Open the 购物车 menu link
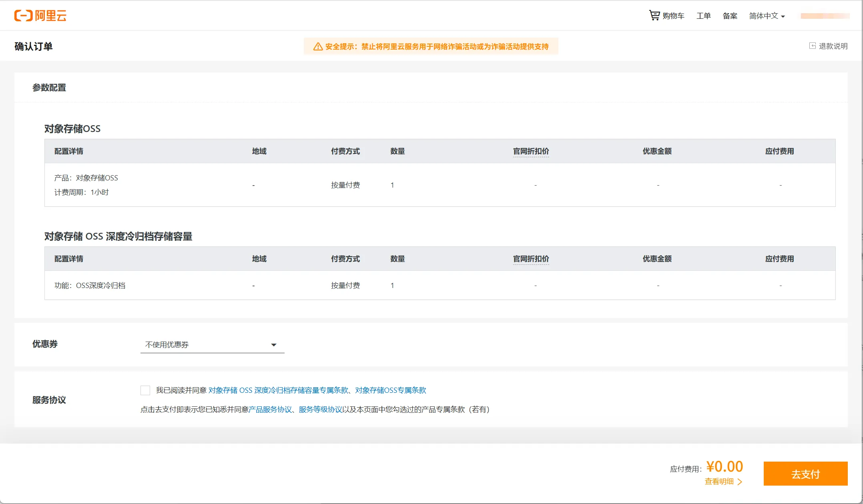 [673, 16]
